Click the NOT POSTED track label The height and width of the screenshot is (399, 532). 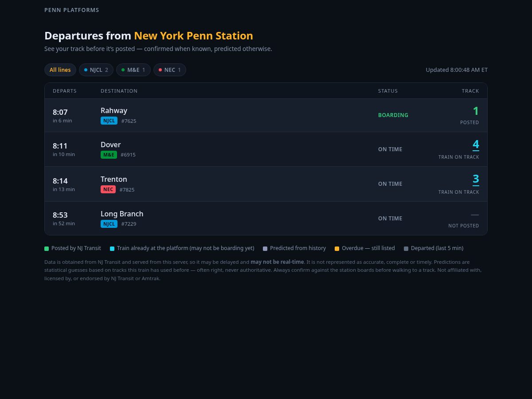tap(464, 226)
